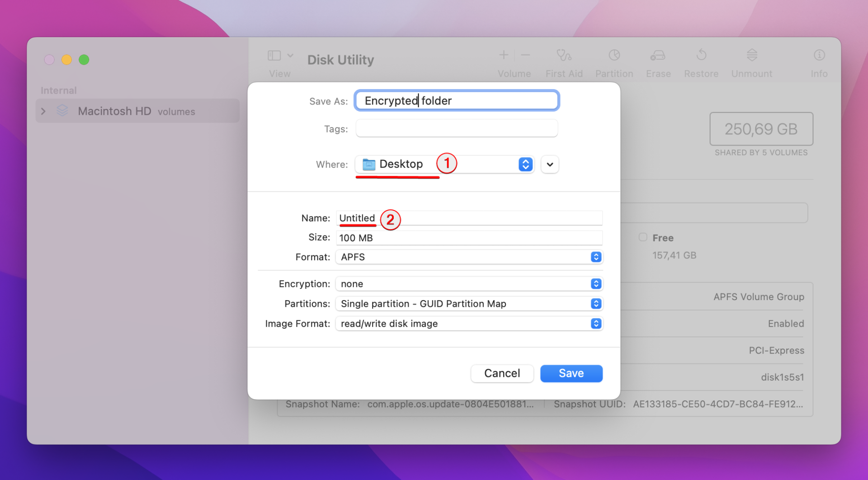Screen dimensions: 868x480
Task: Add a volume with the plus icon
Action: click(503, 55)
